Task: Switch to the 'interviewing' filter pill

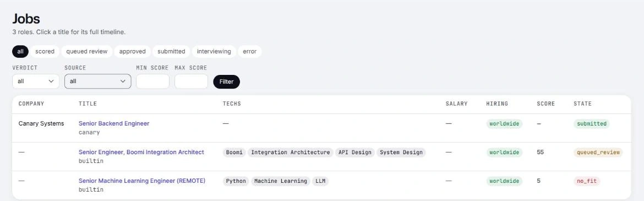Action: coord(214,51)
